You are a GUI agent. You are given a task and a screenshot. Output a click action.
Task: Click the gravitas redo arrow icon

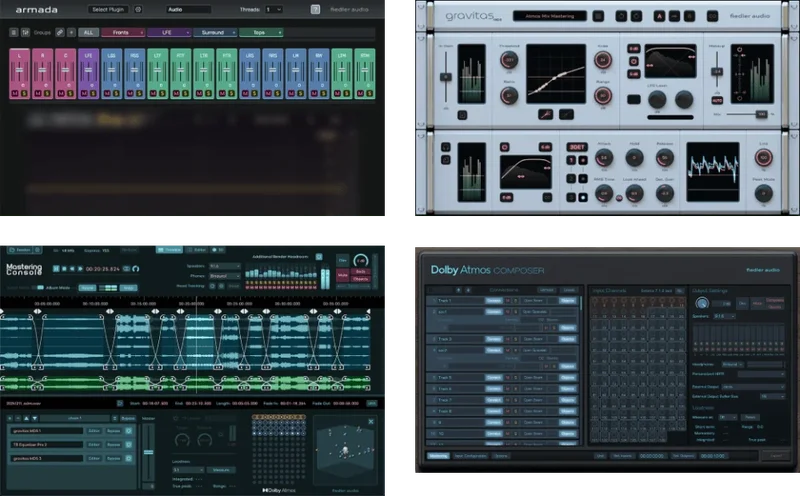tap(636, 16)
